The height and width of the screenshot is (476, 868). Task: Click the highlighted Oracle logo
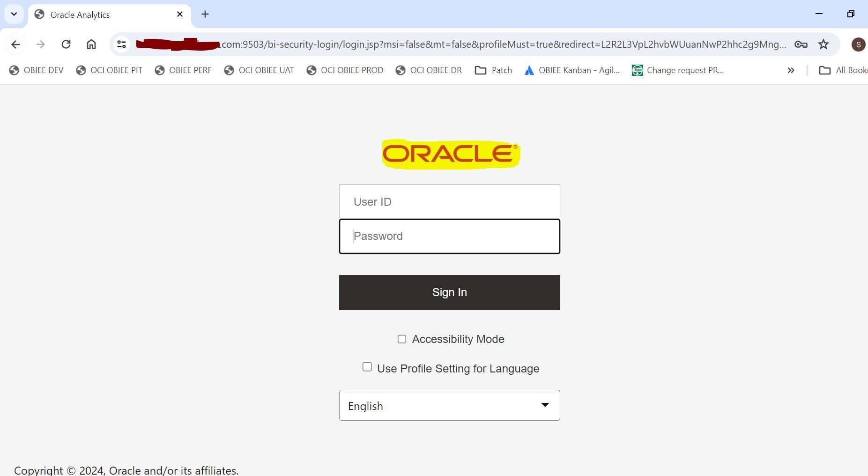pyautogui.click(x=450, y=154)
